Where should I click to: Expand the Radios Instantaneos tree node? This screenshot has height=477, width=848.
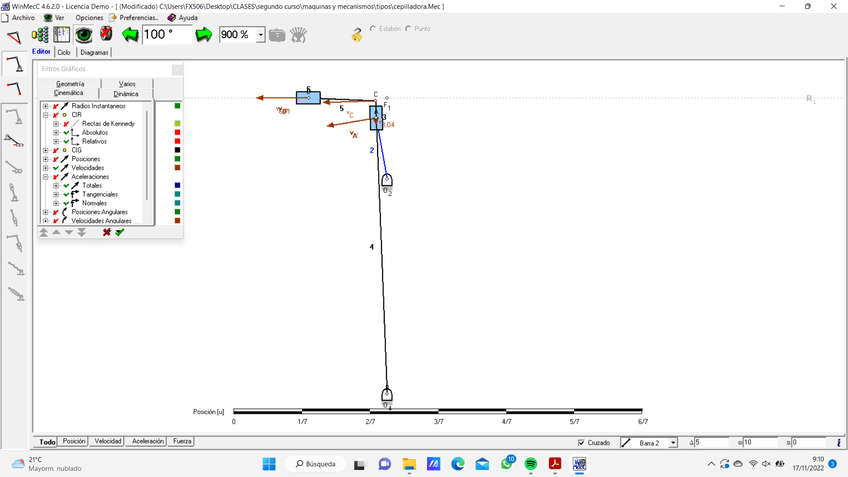[x=45, y=106]
